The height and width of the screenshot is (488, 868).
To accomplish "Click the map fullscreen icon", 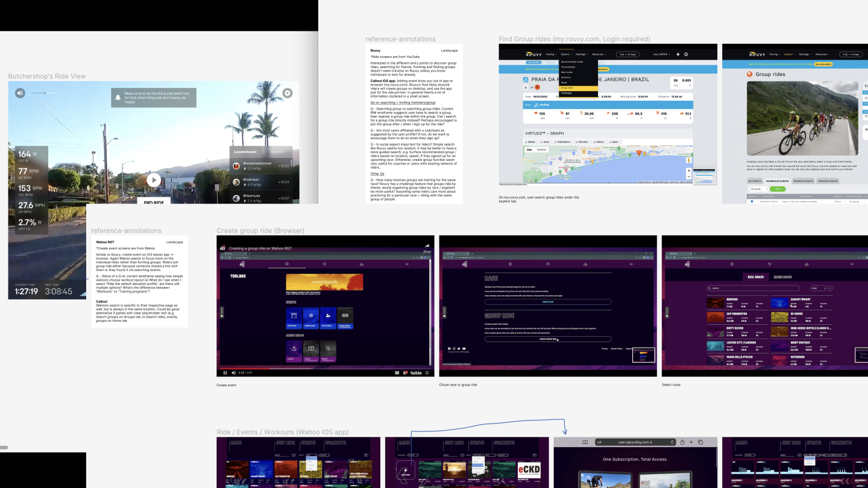I will (x=688, y=150).
